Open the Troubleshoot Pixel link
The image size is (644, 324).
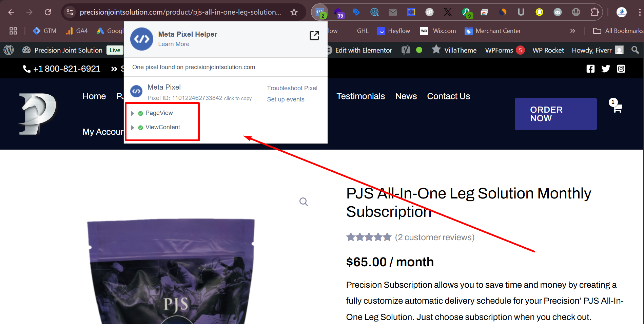[292, 88]
